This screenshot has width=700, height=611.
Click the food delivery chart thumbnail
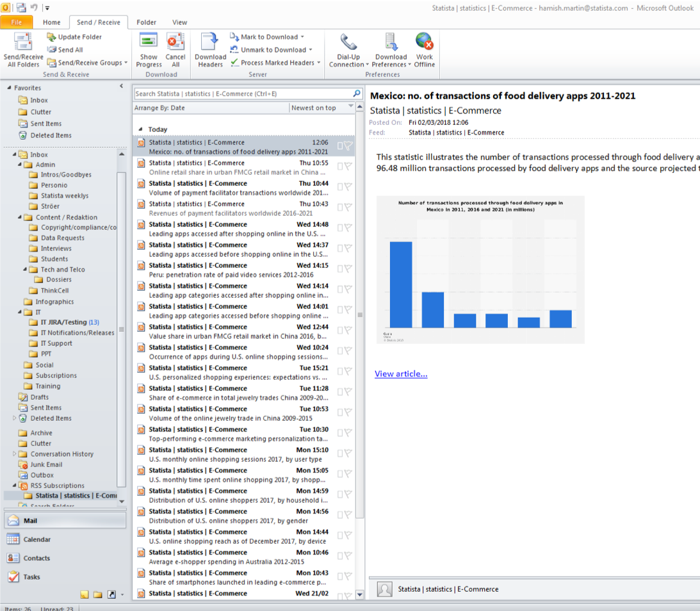click(480, 270)
